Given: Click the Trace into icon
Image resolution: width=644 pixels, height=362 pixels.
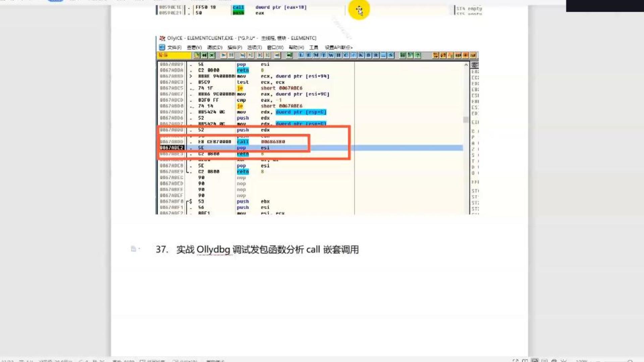Looking at the screenshot, I should (x=260, y=55).
